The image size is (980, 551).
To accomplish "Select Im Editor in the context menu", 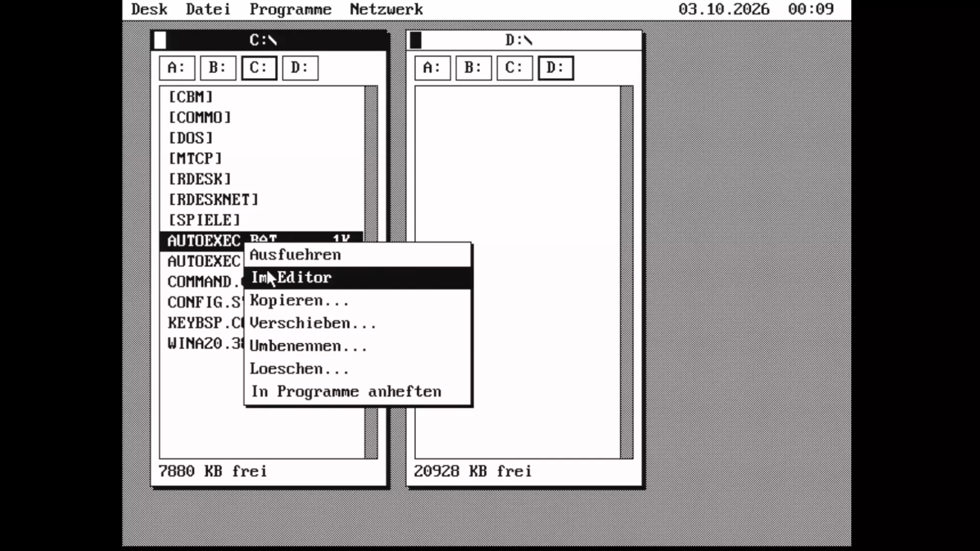I will (x=357, y=278).
